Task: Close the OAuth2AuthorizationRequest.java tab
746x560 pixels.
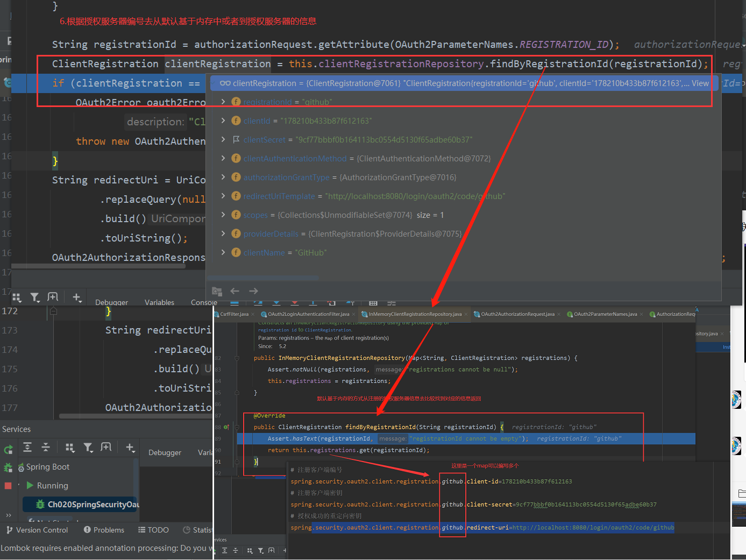Action: click(x=559, y=314)
